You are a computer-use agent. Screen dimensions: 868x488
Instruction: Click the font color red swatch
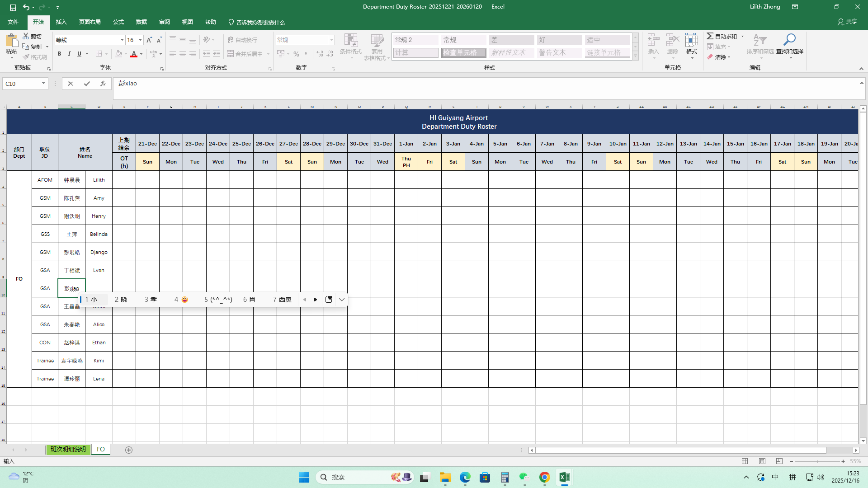point(134,54)
